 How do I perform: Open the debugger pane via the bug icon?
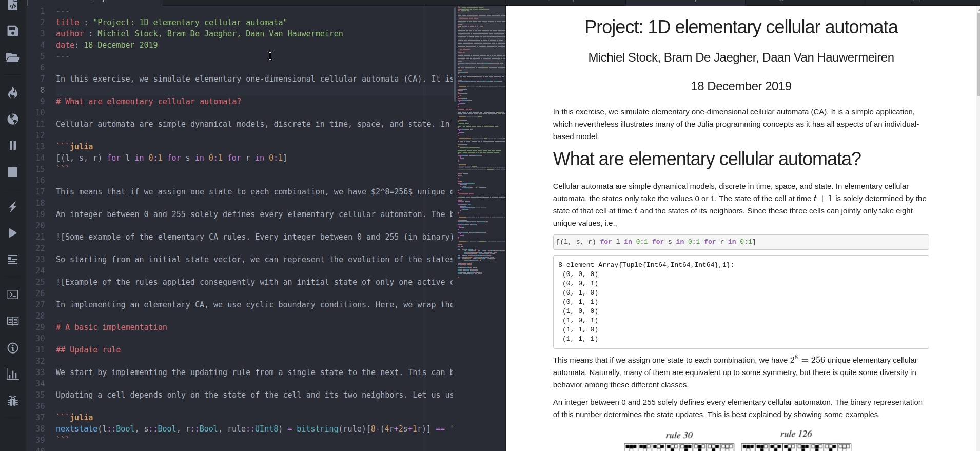pos(13,401)
